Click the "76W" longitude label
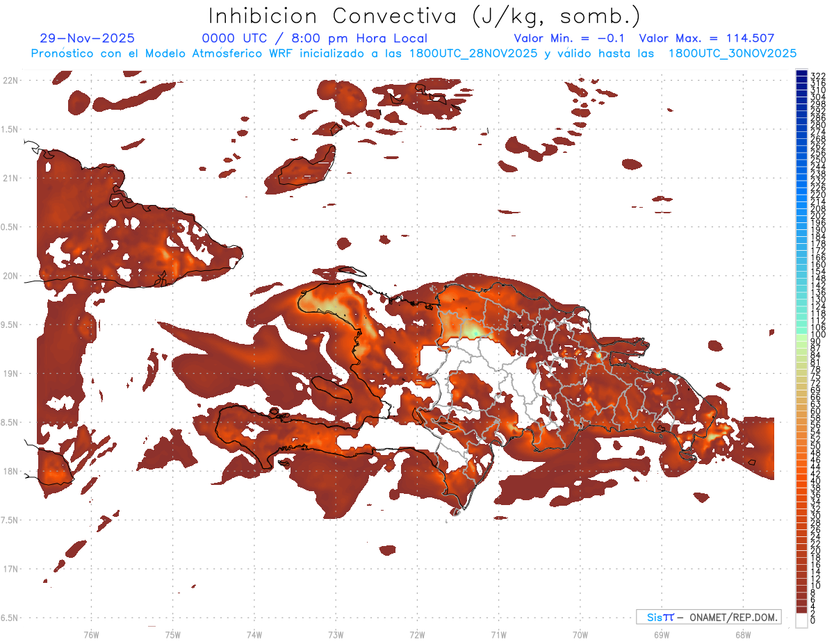The height and width of the screenshot is (644, 834). coord(91,634)
